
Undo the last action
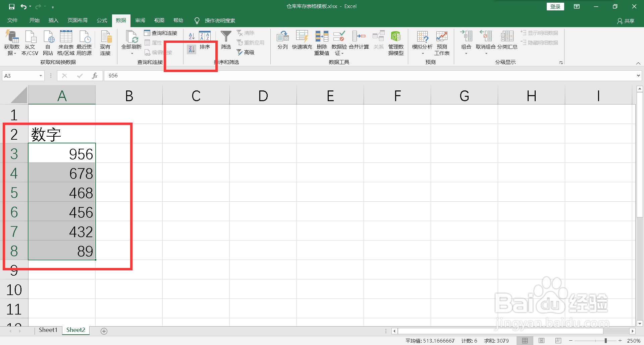click(23, 7)
